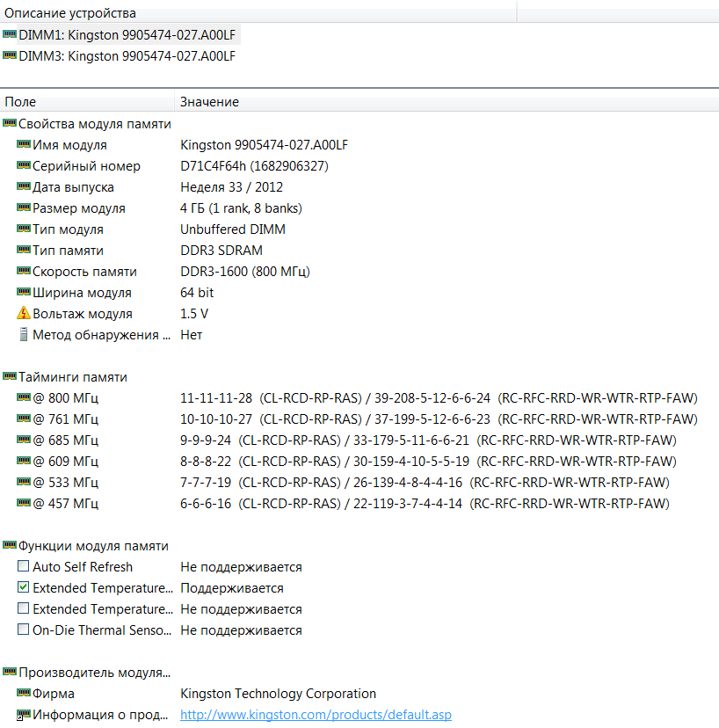The height and width of the screenshot is (728, 719).
Task: Click the memory icon beside DIMM3
Action: 10,55
